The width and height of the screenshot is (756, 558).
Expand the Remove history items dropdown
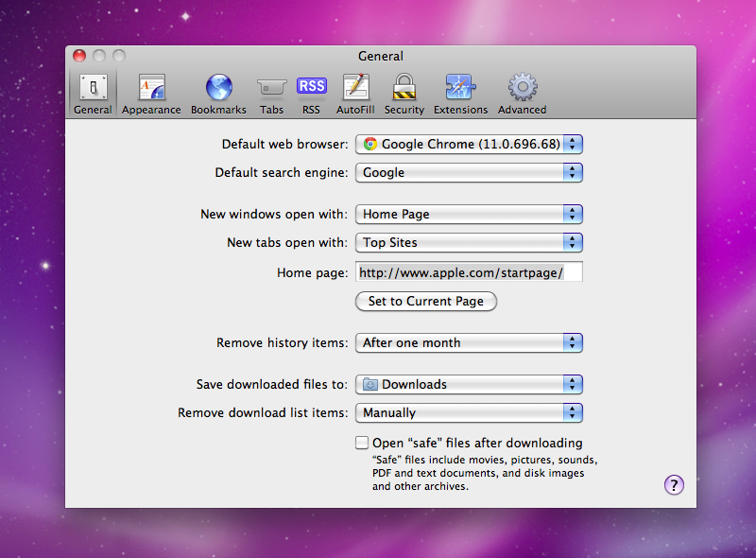coord(469,342)
